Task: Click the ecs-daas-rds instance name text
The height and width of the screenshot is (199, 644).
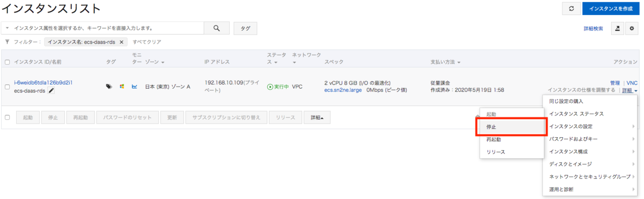Action: [30, 90]
